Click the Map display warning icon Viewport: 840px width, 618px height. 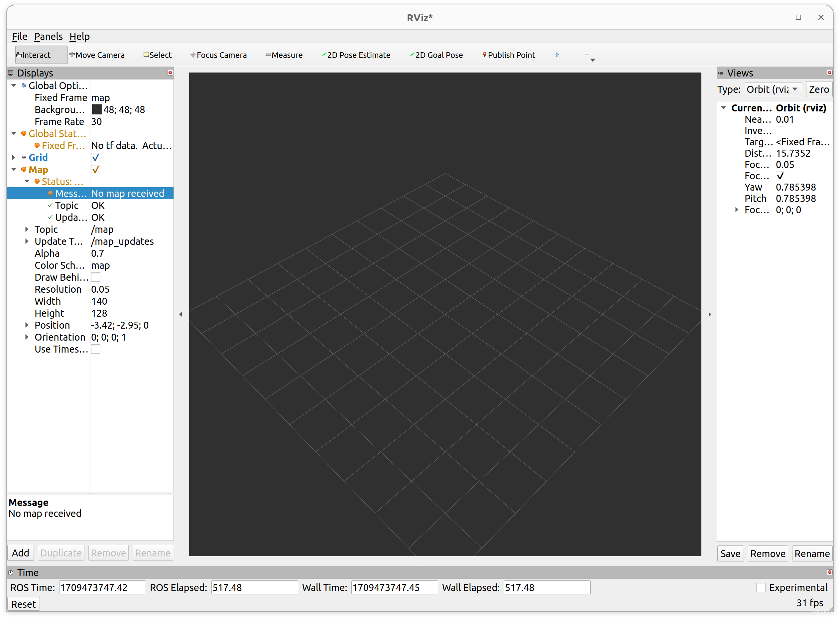24,169
